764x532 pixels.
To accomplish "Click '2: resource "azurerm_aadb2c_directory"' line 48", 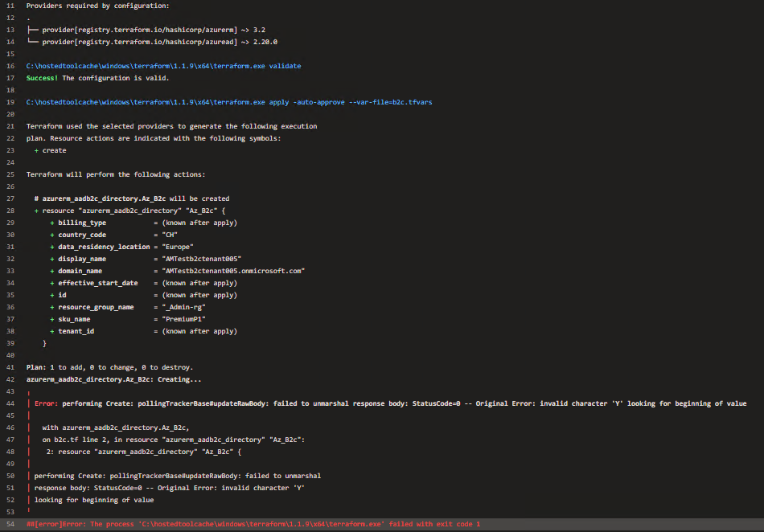I will [x=144, y=452].
